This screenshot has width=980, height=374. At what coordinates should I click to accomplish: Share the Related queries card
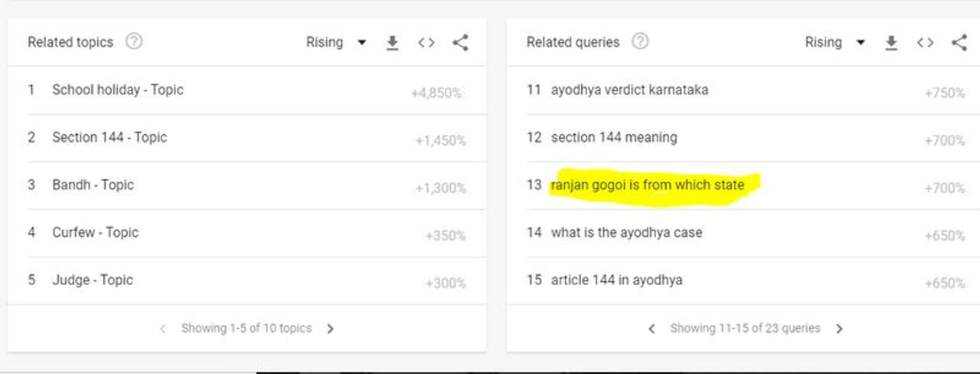[959, 43]
